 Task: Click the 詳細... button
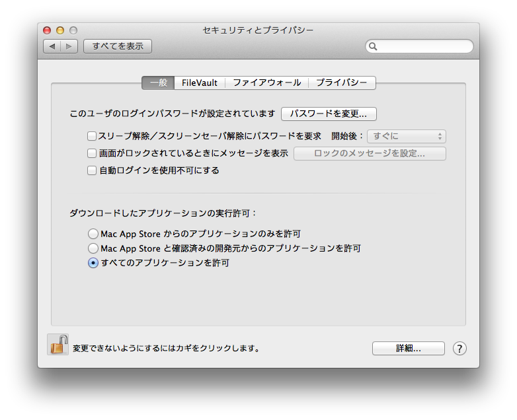tap(409, 349)
